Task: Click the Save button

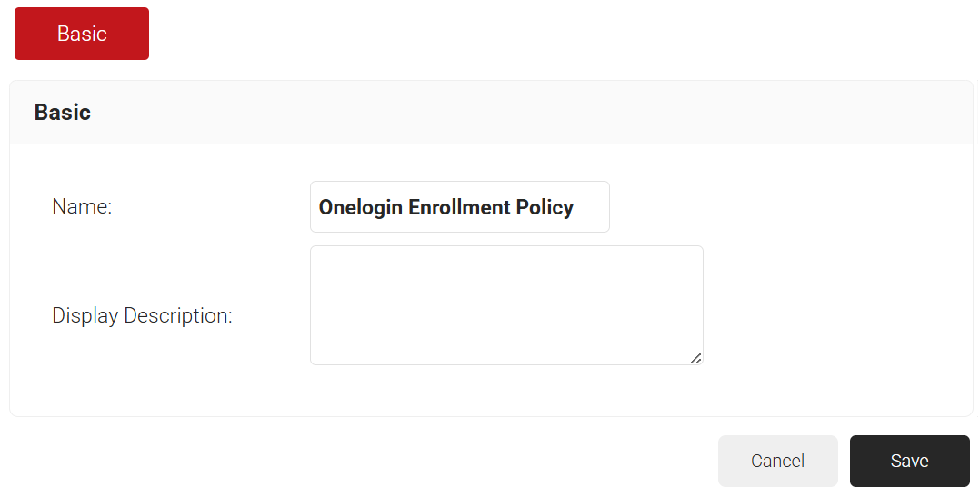Action: click(909, 461)
